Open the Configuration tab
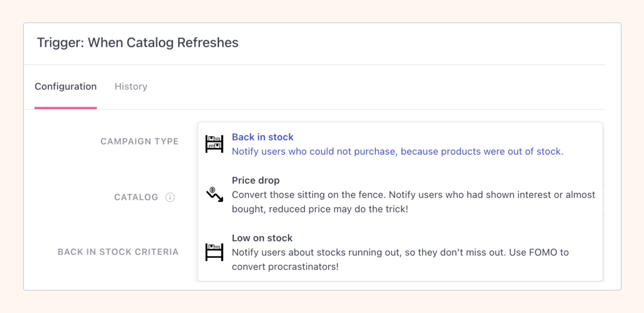 tap(65, 86)
